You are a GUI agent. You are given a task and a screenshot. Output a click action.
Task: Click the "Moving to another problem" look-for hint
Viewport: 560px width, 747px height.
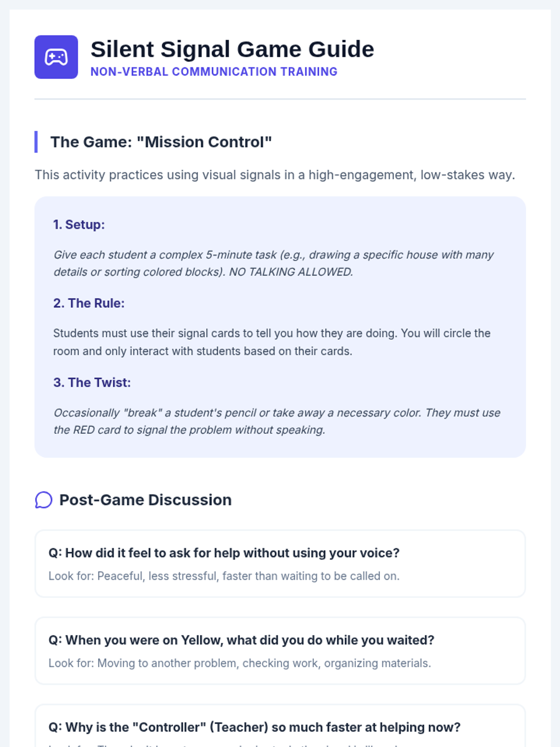[239, 663]
